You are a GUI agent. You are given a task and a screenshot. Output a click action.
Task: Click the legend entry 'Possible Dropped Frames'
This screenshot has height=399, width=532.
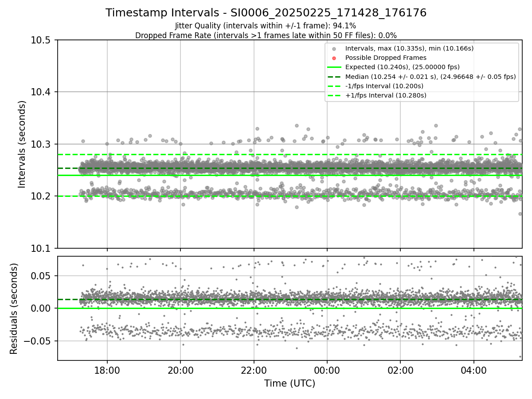tap(386, 58)
